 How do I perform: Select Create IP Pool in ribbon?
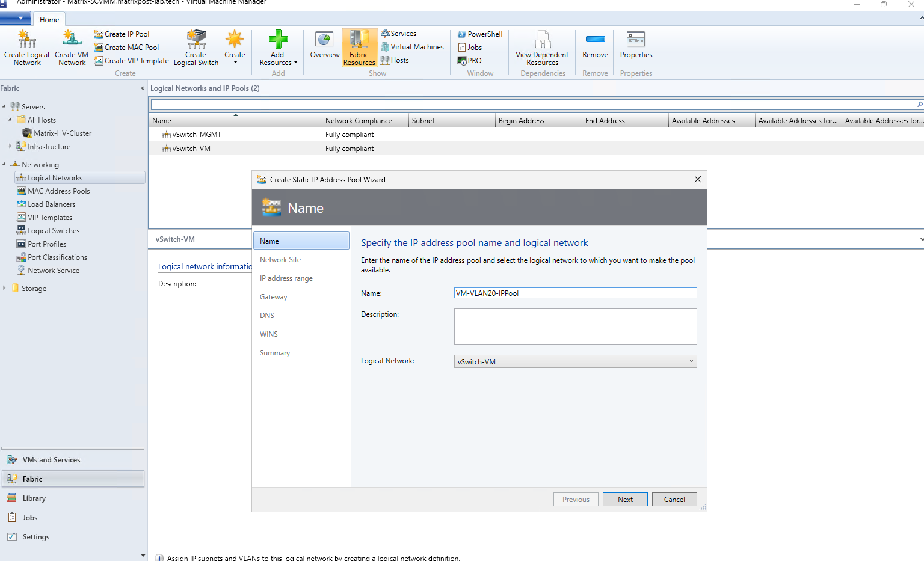point(122,34)
